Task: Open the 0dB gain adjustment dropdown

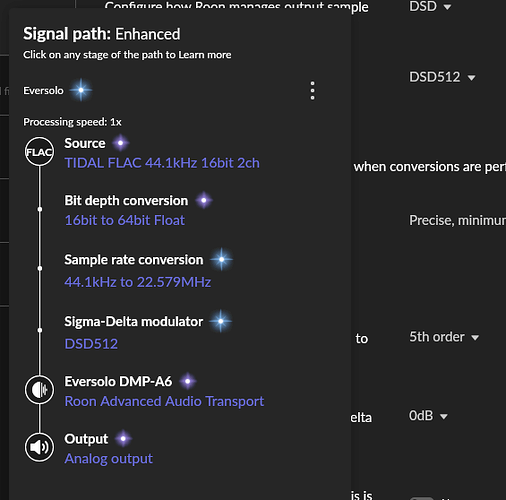Action: [428, 416]
